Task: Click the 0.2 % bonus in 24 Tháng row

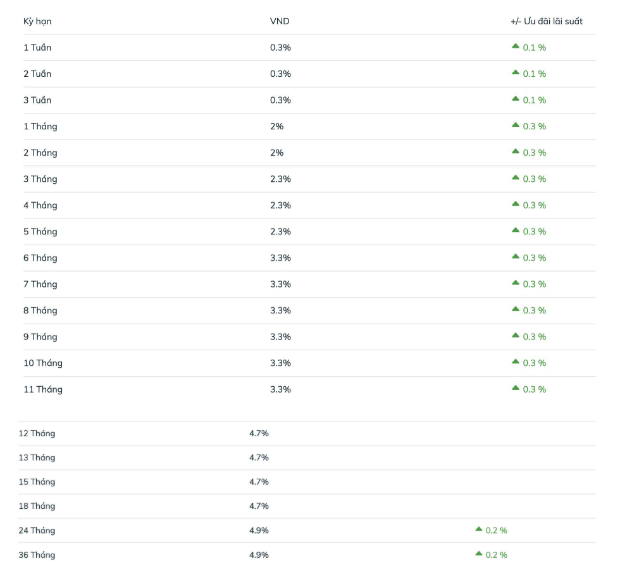Action: pyautogui.click(x=496, y=531)
